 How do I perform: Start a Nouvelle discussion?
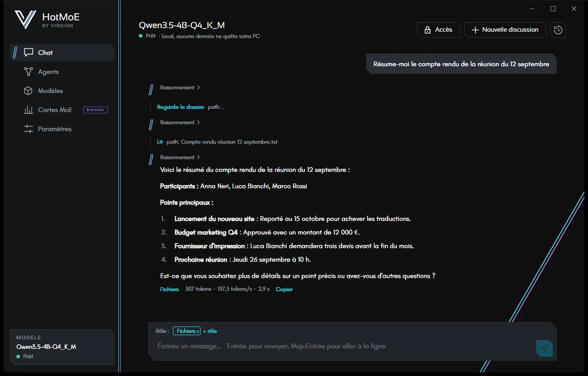click(x=505, y=30)
